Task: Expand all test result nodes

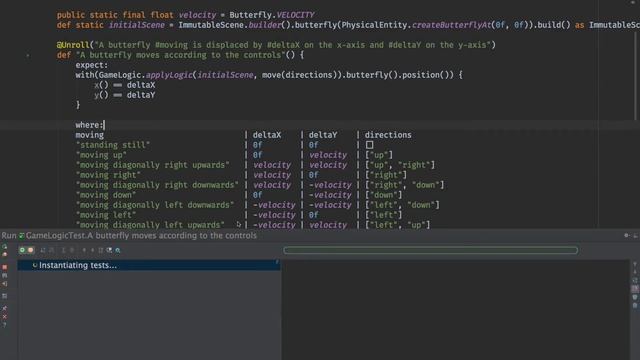Action: click(x=64, y=250)
